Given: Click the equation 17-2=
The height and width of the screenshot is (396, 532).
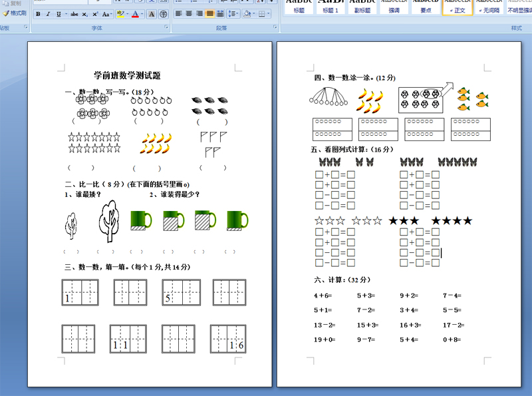Looking at the screenshot, I should click(454, 325).
